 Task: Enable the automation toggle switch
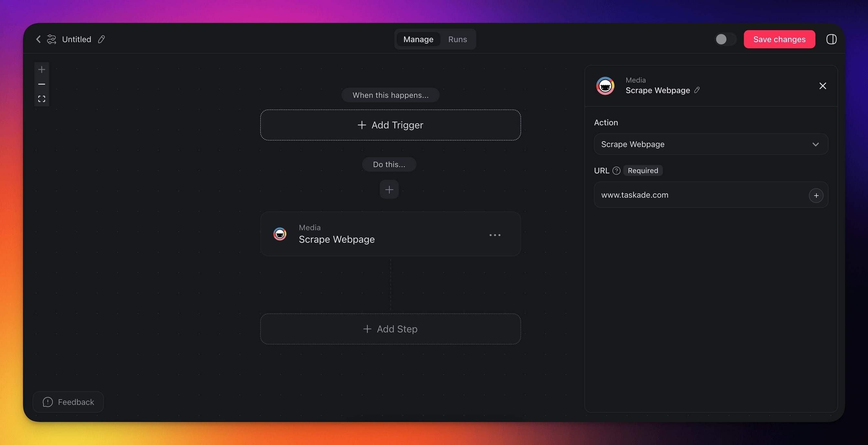click(725, 39)
